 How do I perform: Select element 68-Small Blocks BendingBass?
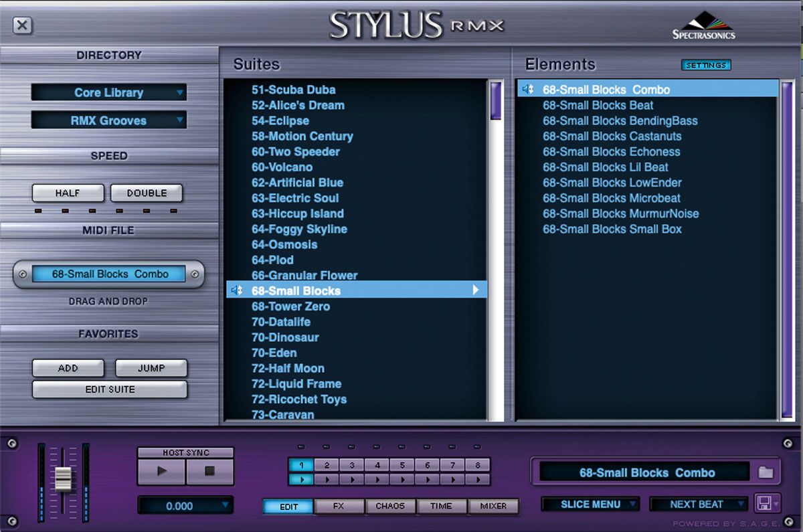(x=620, y=120)
